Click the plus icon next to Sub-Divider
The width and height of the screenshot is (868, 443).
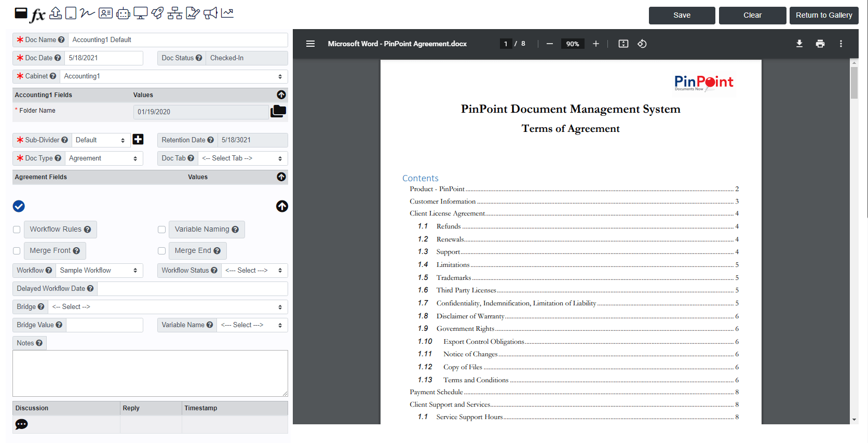pyautogui.click(x=138, y=139)
